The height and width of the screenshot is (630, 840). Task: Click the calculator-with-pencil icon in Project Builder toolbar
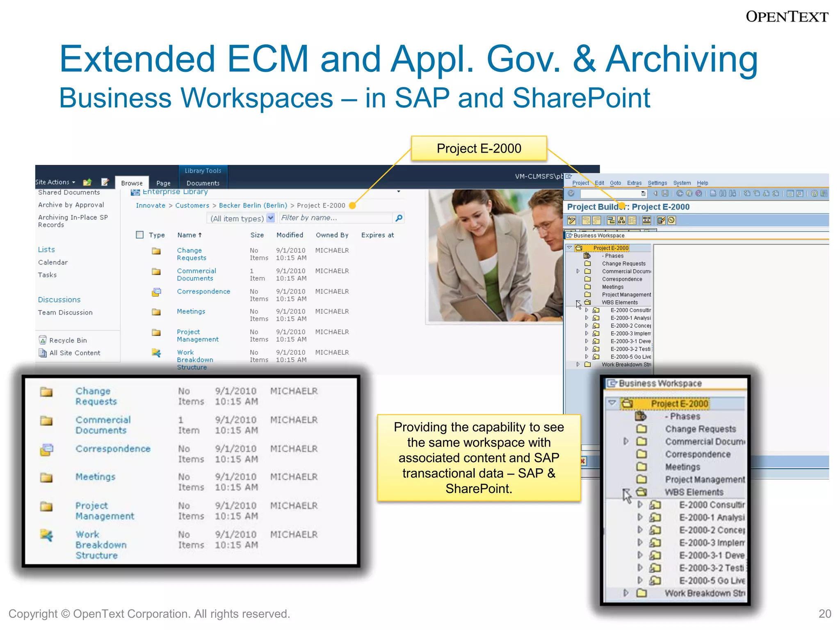661,221
